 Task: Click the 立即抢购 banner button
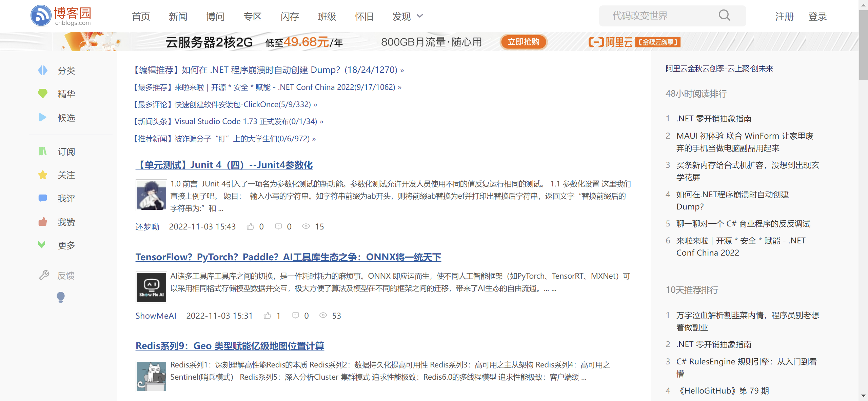click(x=523, y=42)
